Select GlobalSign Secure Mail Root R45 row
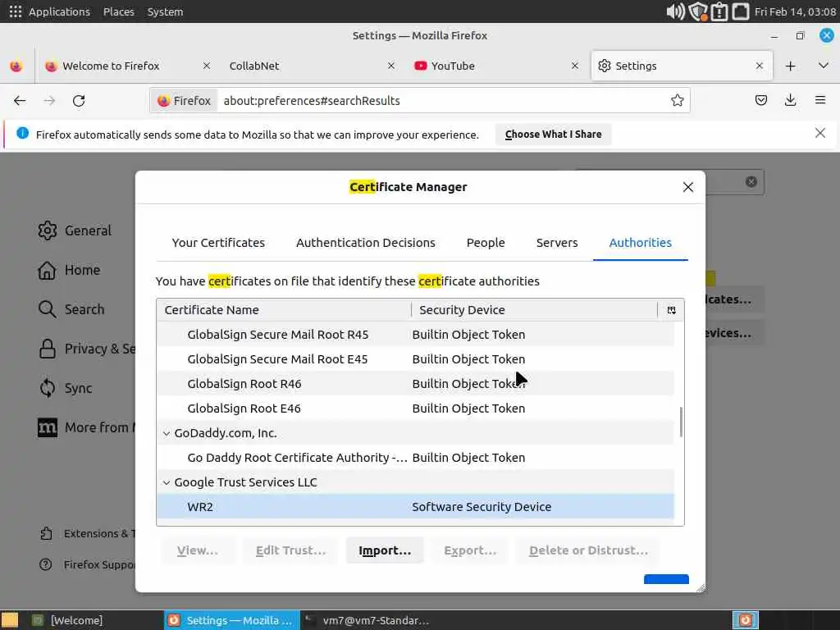Image resolution: width=840 pixels, height=630 pixels. coord(415,335)
